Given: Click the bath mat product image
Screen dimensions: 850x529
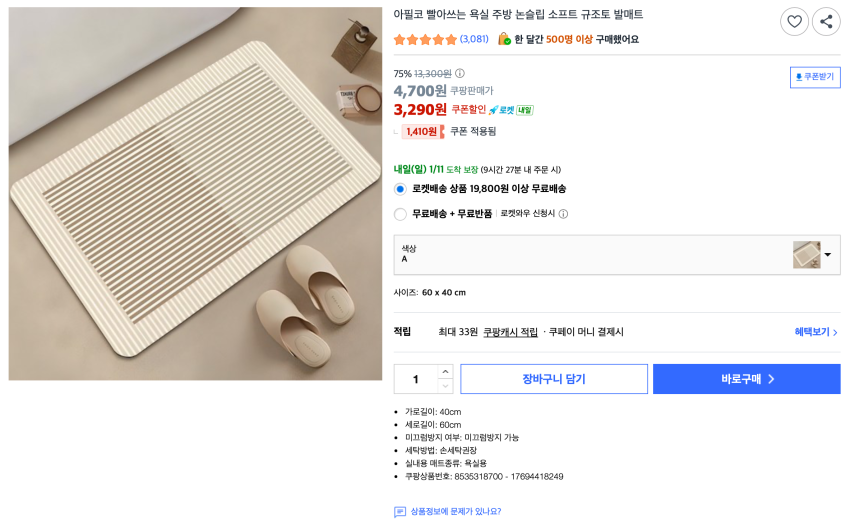Looking at the screenshot, I should [195, 194].
